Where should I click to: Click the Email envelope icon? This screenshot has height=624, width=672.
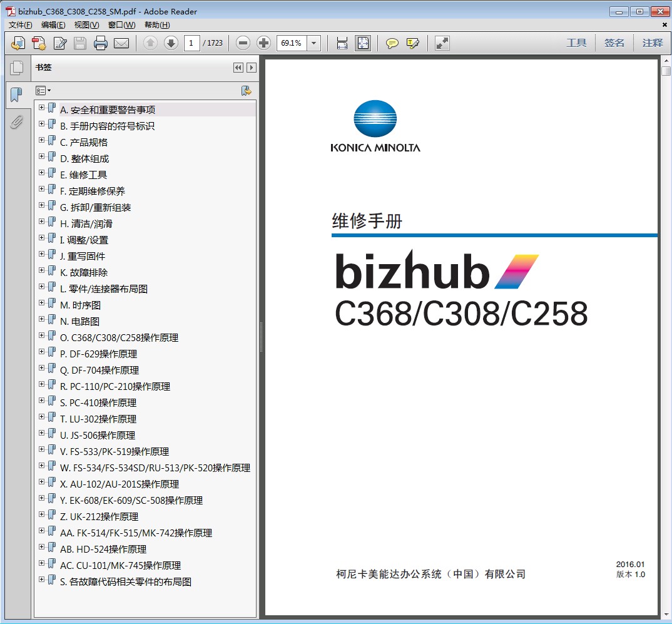pos(121,43)
